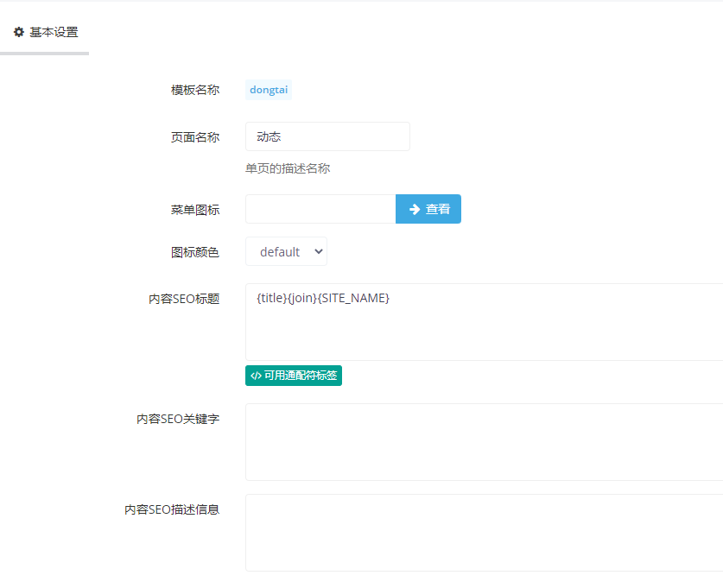Select the dongtai template name tag

coord(269,90)
